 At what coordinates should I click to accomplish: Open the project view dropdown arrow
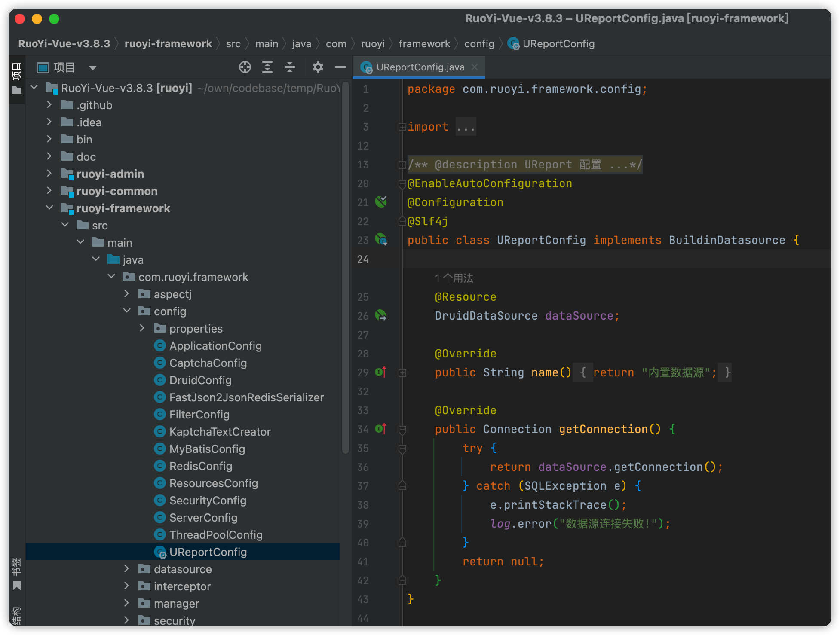click(x=92, y=67)
